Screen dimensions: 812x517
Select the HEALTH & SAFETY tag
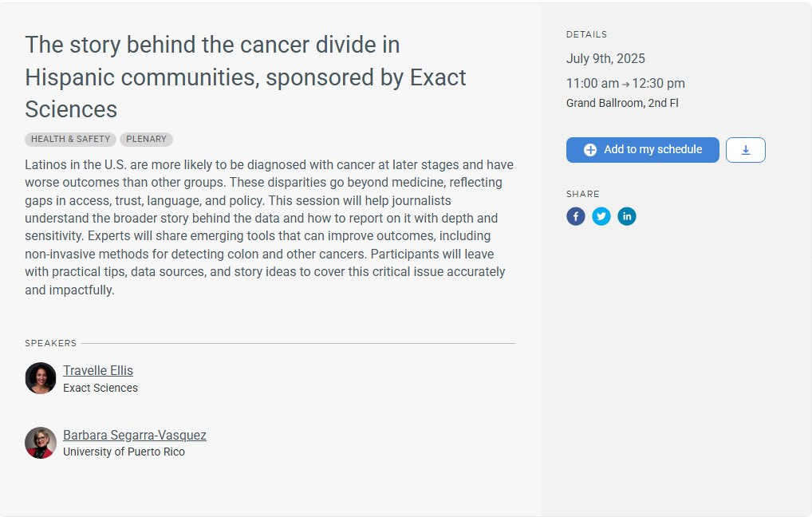tap(70, 139)
